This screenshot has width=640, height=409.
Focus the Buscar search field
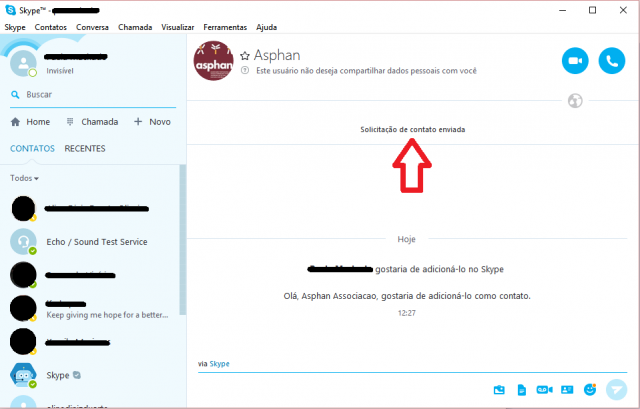point(93,95)
